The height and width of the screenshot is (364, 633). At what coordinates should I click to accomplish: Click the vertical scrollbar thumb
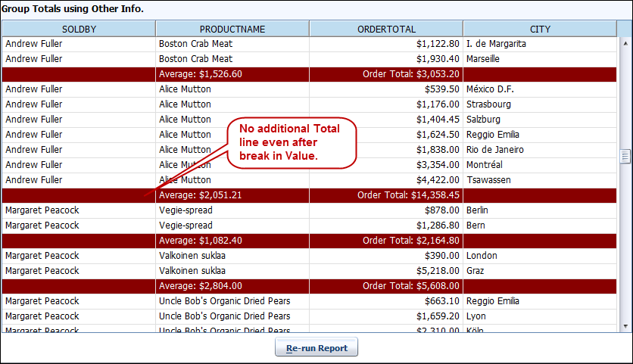[x=625, y=156]
